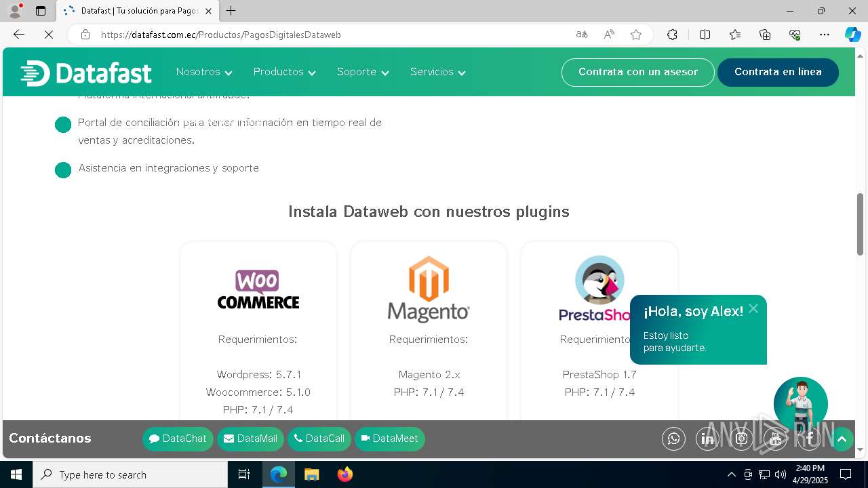Open browser Extensions icon

pyautogui.click(x=672, y=35)
